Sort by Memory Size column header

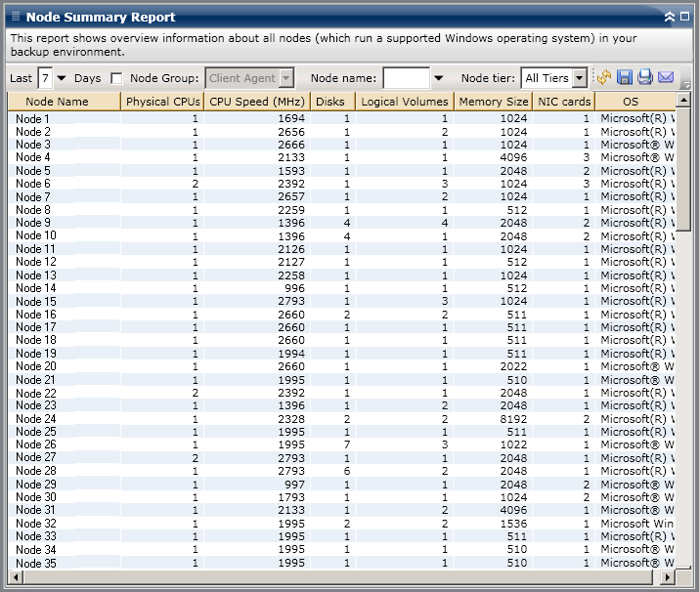point(494,102)
